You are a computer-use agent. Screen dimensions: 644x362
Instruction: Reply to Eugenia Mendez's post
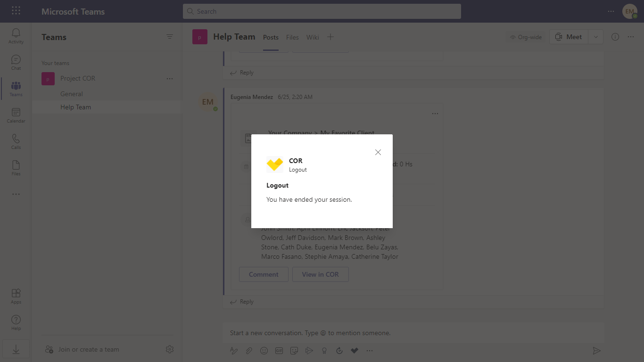coord(242,302)
